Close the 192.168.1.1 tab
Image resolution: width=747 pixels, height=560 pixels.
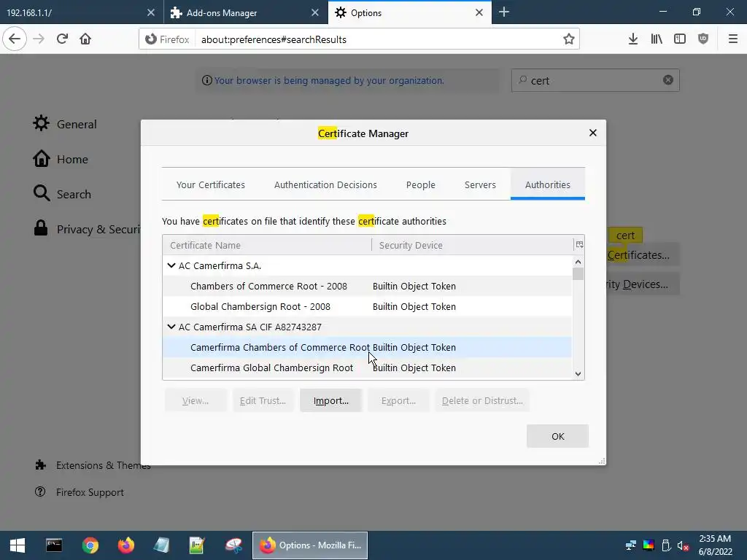[150, 12]
